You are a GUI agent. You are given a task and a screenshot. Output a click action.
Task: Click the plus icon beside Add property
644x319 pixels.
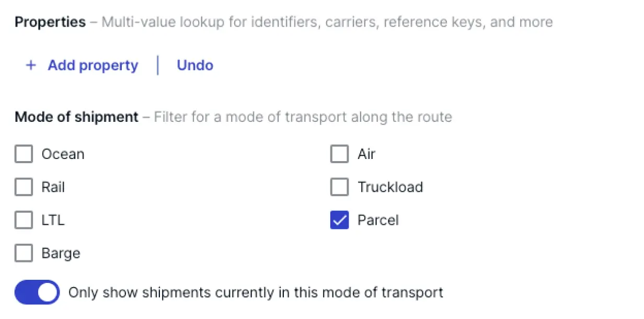[31, 65]
